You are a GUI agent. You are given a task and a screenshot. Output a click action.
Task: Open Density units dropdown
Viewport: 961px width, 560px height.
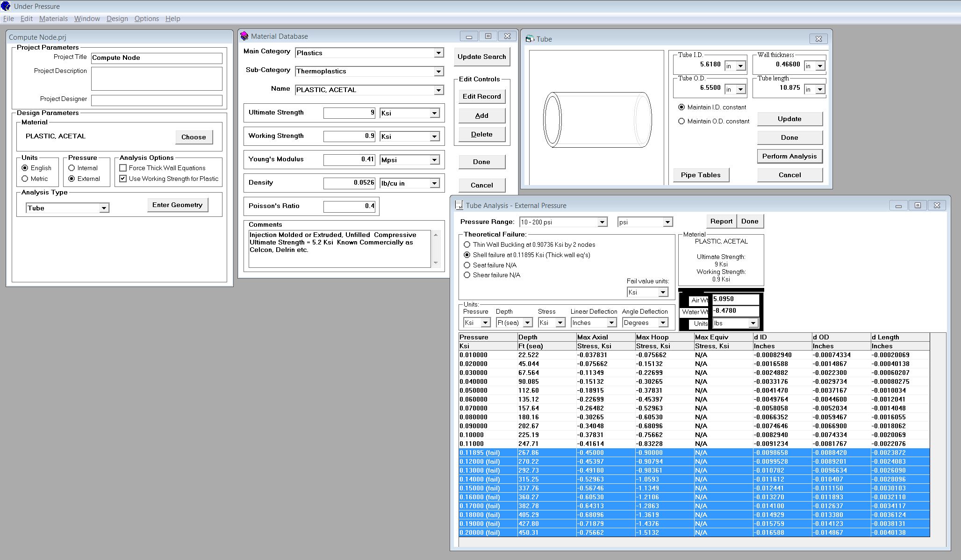434,183
